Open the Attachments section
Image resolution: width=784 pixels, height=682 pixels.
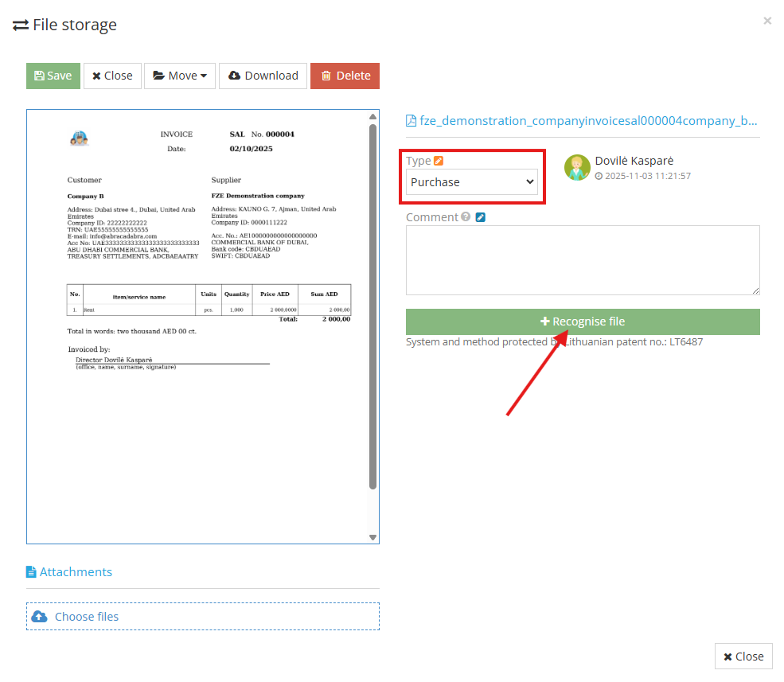pos(76,571)
